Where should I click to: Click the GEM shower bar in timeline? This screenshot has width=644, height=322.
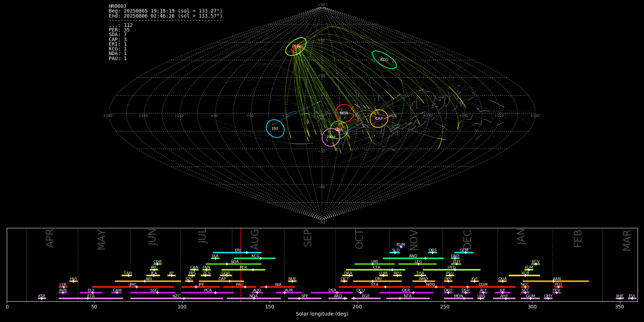tap(464, 253)
